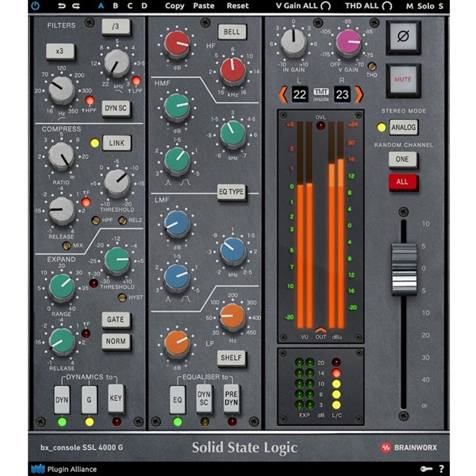Click the red HF frequency knob

point(232,71)
